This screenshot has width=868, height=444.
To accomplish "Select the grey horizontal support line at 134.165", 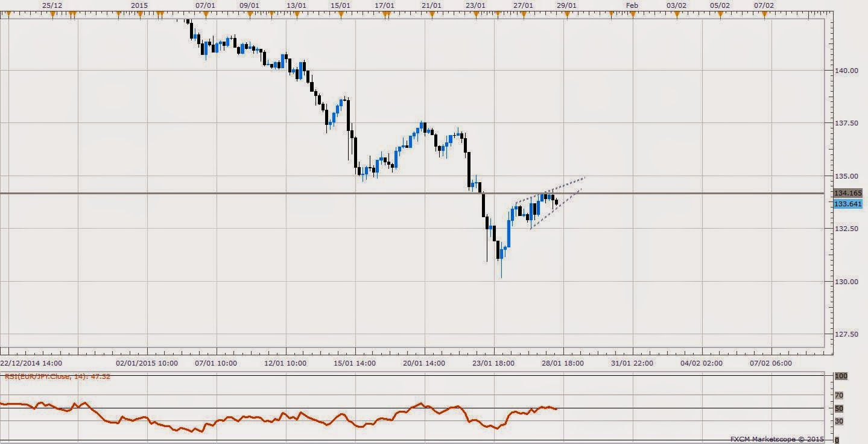I will coord(412,194).
